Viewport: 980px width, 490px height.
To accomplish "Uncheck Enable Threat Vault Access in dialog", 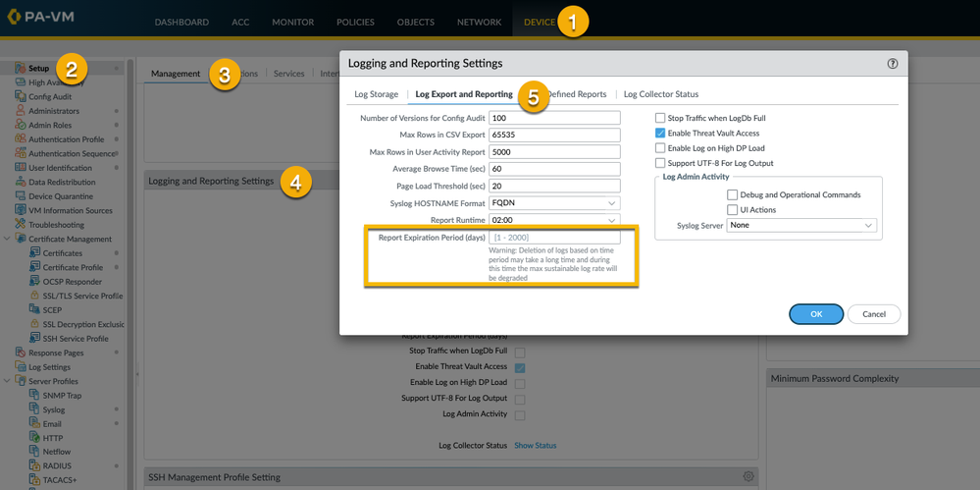I will click(660, 133).
